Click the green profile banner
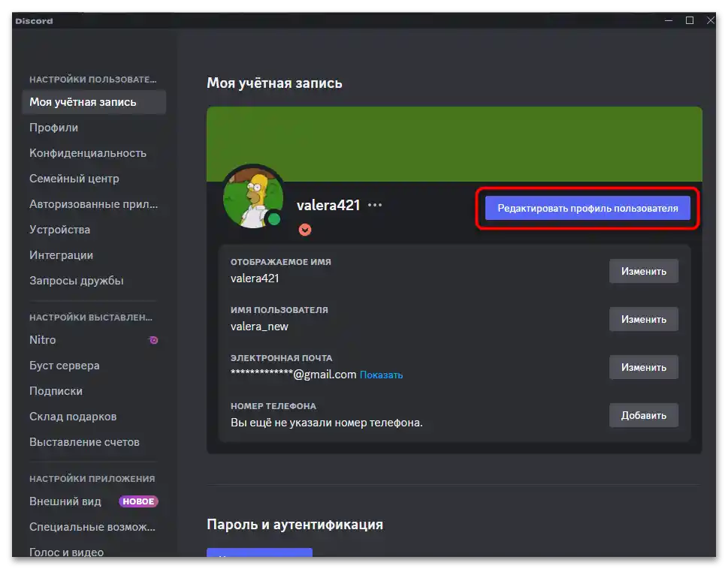 [454, 144]
